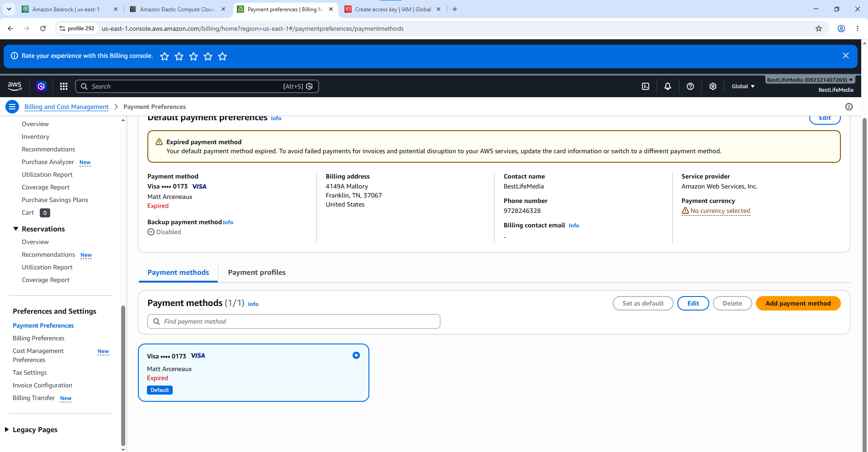
Task: Open a new browser tab
Action: coord(455,9)
